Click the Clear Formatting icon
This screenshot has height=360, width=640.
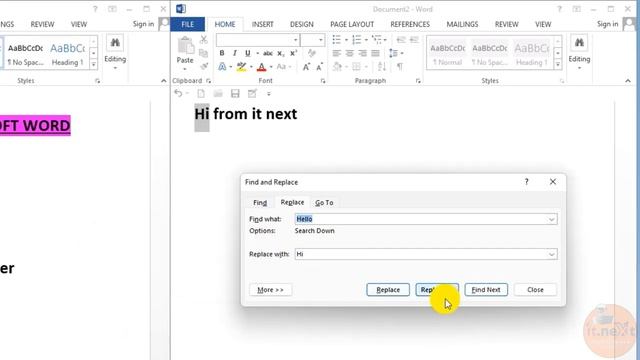[x=312, y=53]
